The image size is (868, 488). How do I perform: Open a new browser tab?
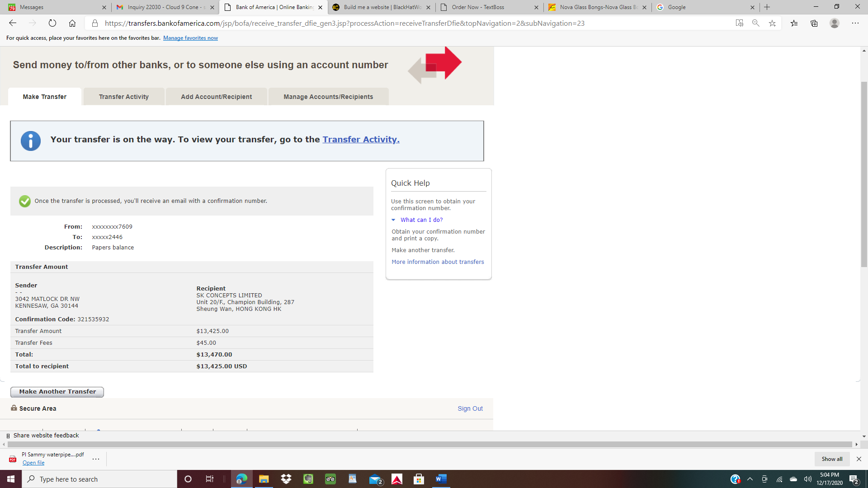(x=767, y=7)
